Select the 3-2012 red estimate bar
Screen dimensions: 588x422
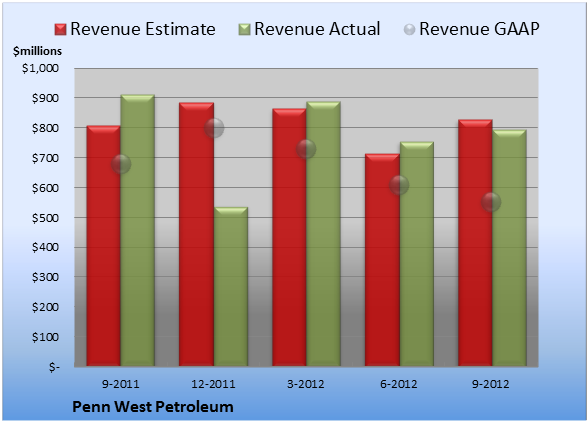[289, 237]
